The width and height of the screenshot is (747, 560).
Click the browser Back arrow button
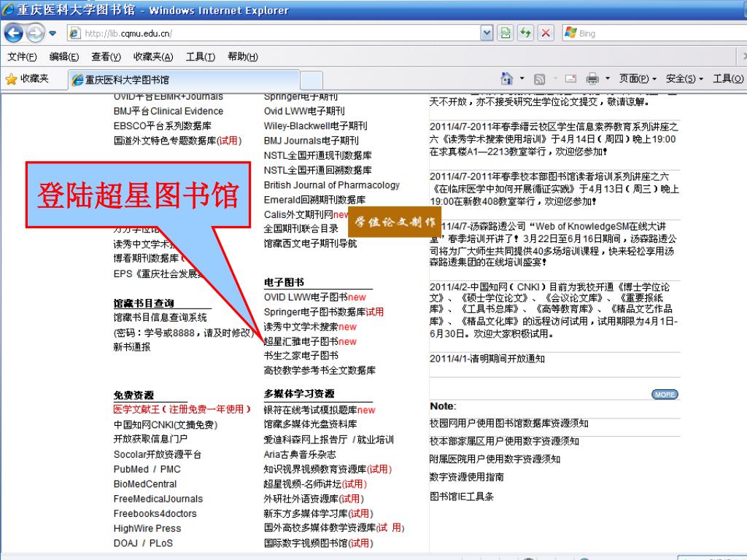14,33
